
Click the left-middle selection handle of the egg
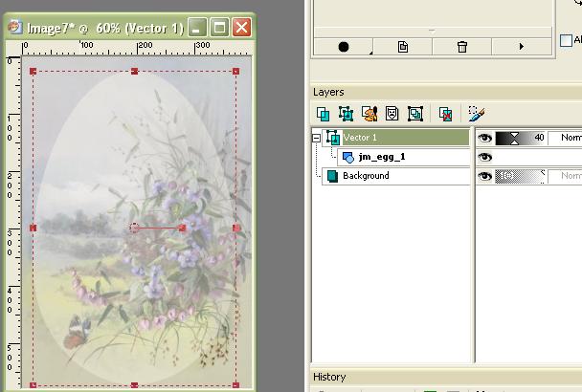[x=34, y=228]
